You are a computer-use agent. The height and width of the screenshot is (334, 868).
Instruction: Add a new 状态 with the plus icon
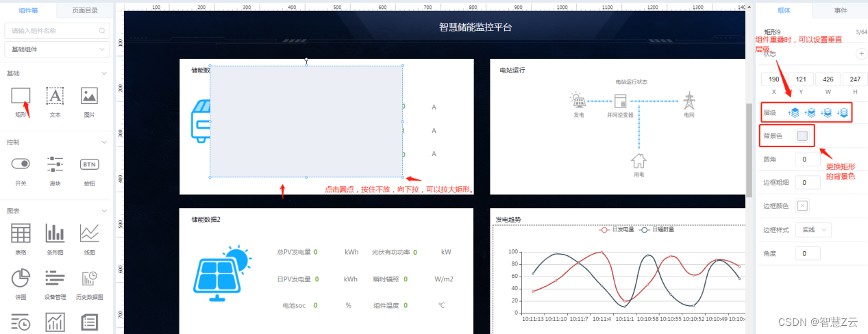[x=861, y=53]
